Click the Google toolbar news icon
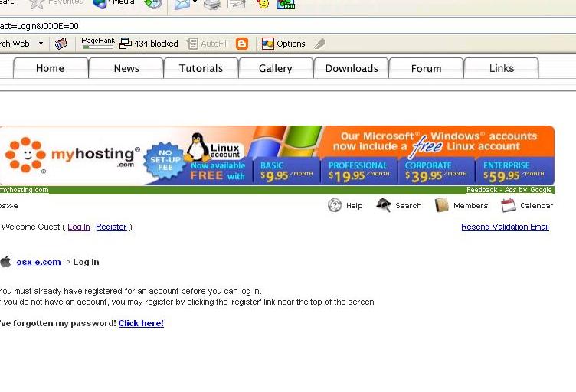The width and height of the screenshot is (576, 392). pos(61,44)
